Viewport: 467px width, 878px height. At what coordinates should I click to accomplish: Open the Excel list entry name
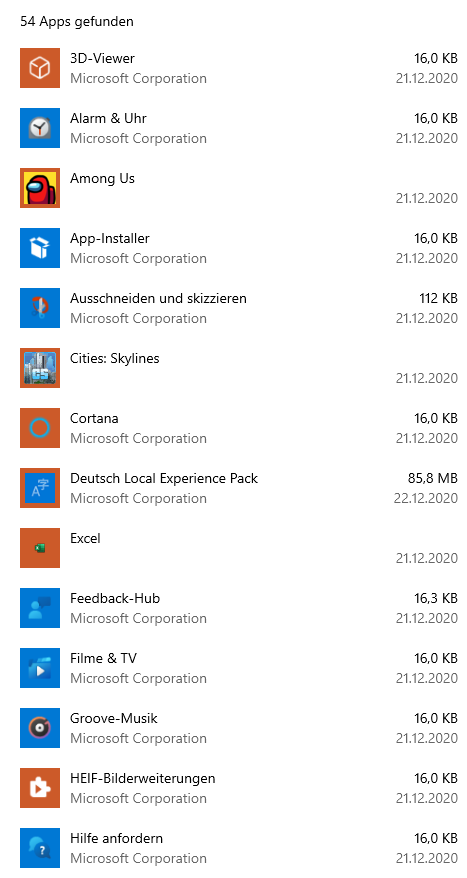tap(85, 538)
